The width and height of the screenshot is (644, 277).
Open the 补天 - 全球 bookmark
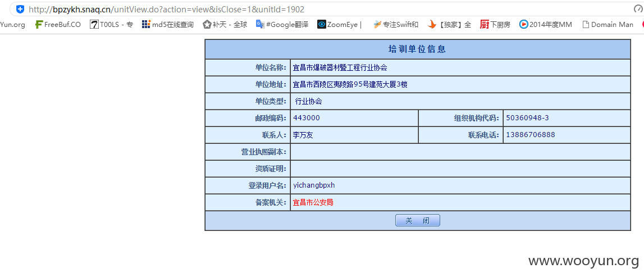click(225, 25)
